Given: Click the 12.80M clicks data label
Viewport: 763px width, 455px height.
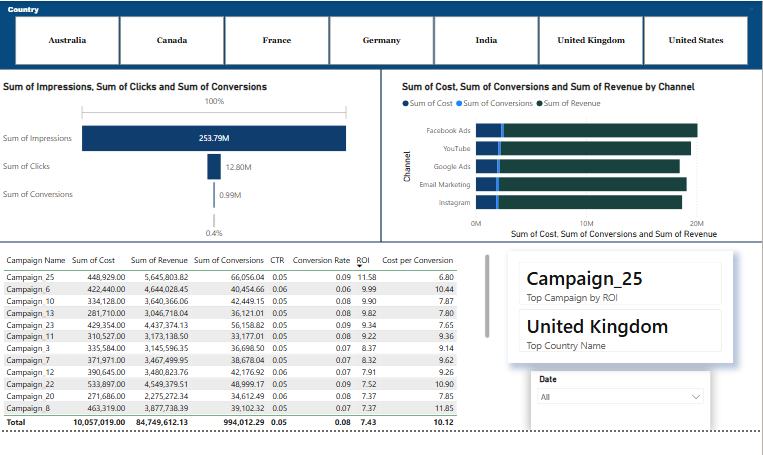Looking at the screenshot, I should [x=238, y=167].
